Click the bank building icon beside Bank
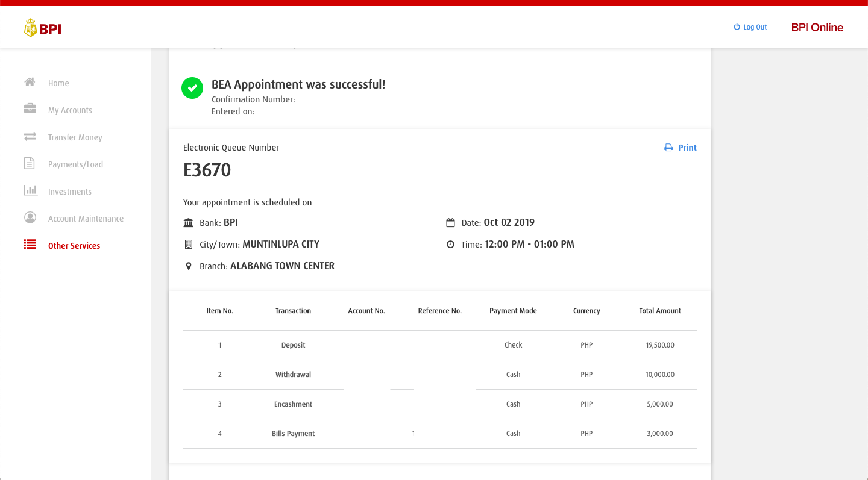The height and width of the screenshot is (480, 868). tap(189, 223)
